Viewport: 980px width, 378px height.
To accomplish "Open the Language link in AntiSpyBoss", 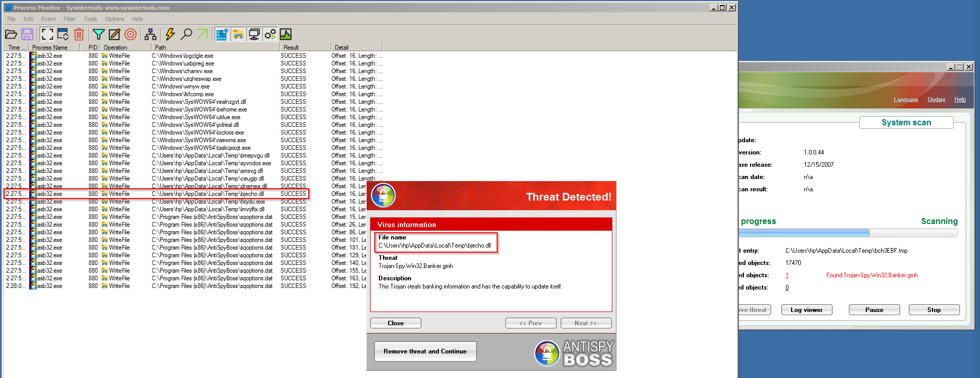I will point(906,100).
